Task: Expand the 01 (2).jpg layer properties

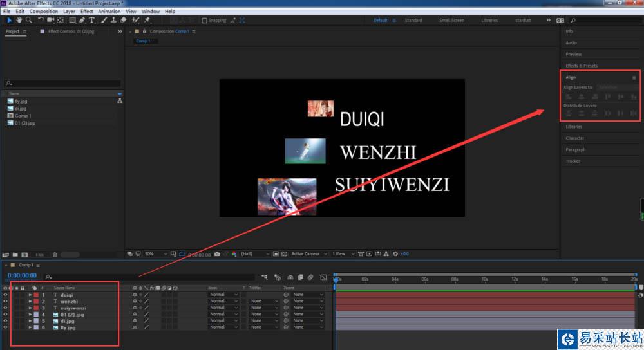Action: pyautogui.click(x=30, y=315)
